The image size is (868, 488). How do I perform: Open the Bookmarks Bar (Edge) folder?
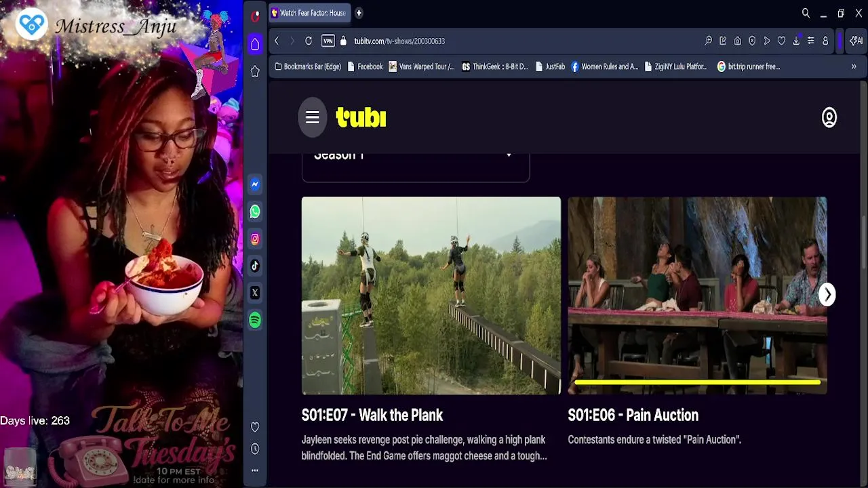tap(307, 66)
